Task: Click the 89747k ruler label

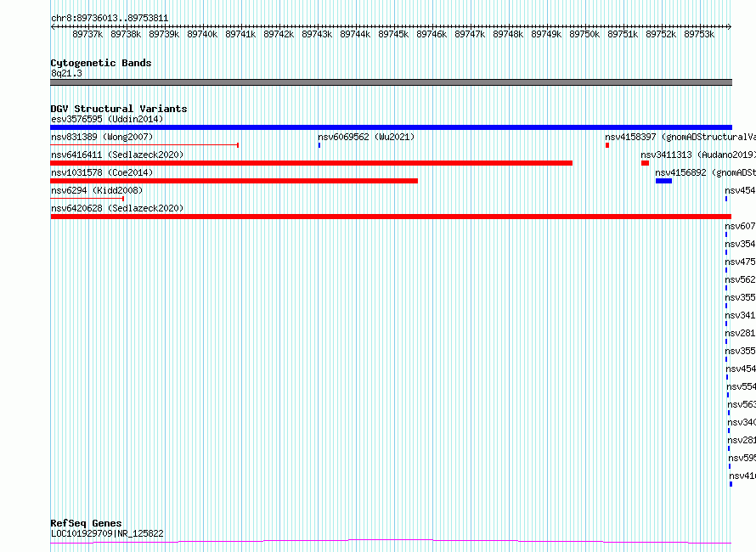Action: (x=470, y=34)
